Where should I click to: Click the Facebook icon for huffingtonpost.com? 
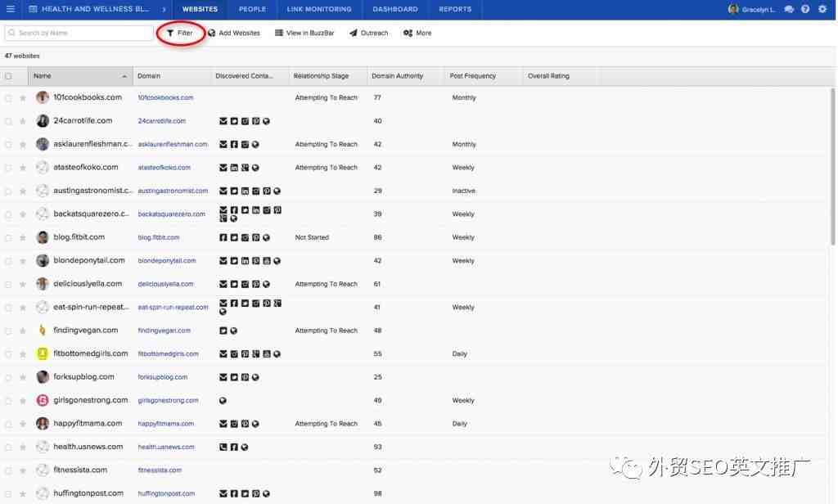(234, 494)
